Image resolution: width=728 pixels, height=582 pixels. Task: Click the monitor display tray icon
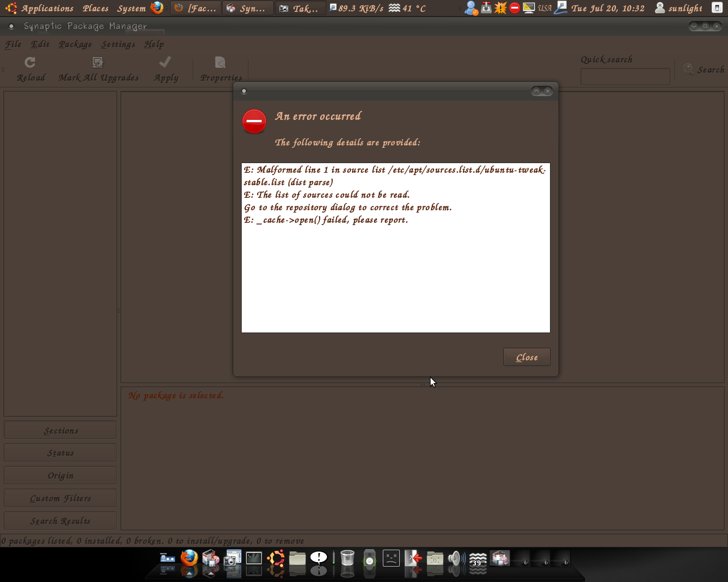529,8
